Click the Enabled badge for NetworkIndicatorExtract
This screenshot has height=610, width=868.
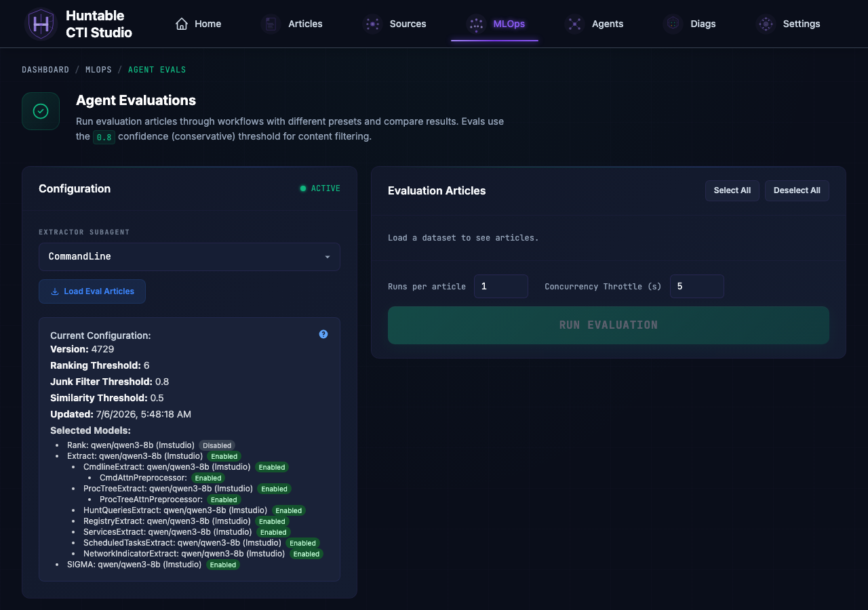click(307, 554)
